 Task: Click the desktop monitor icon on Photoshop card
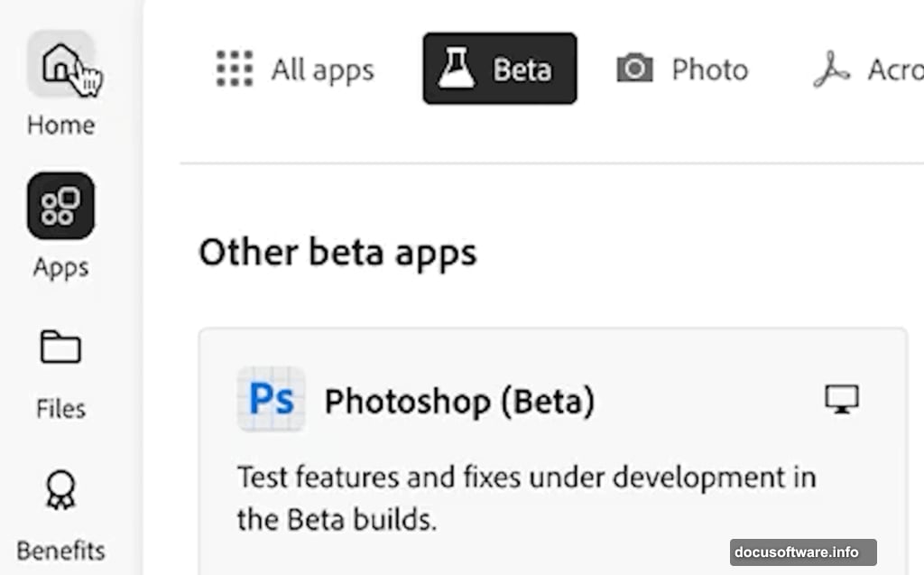coord(842,399)
